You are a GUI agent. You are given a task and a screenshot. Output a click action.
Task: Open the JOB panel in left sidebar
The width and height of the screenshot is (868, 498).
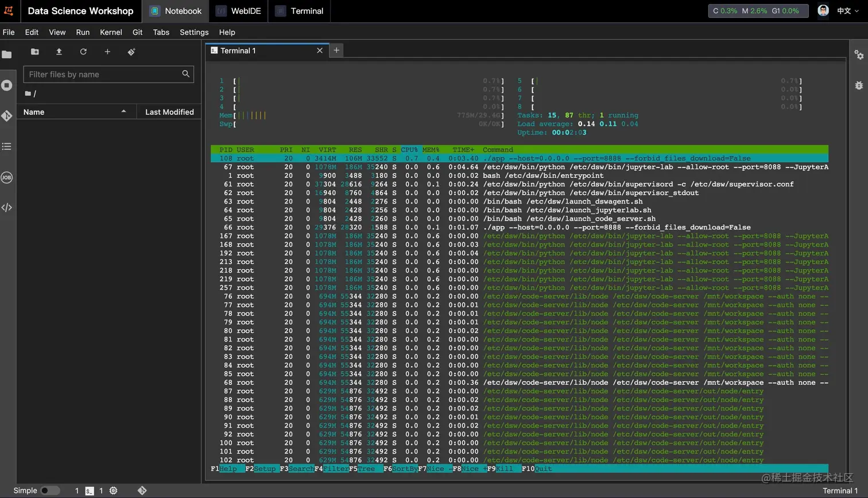pos(7,177)
